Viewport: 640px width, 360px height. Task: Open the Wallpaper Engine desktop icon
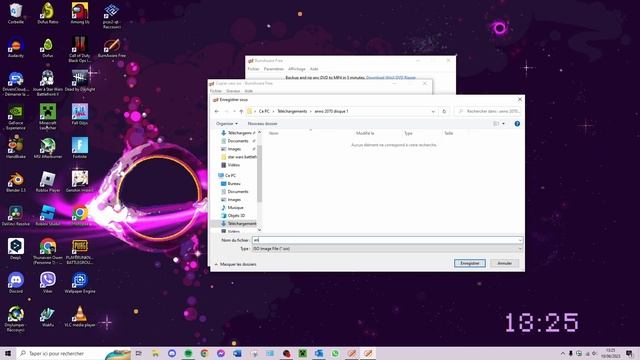[x=80, y=283]
